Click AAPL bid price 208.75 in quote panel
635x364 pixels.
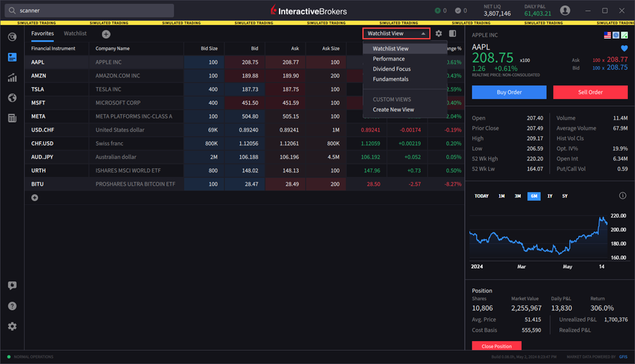[x=617, y=67]
